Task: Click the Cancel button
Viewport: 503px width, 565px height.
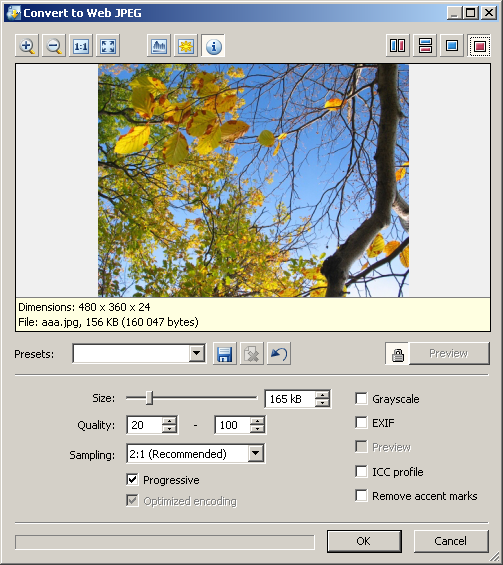Action: (x=451, y=541)
